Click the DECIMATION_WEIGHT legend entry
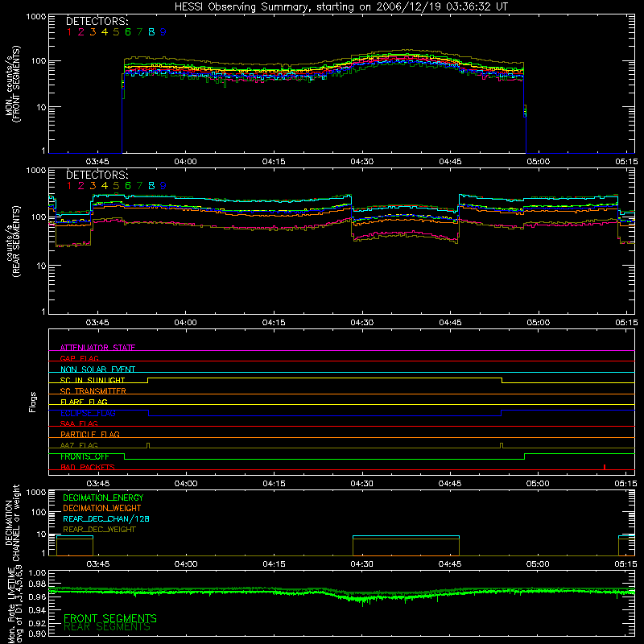 [102, 508]
